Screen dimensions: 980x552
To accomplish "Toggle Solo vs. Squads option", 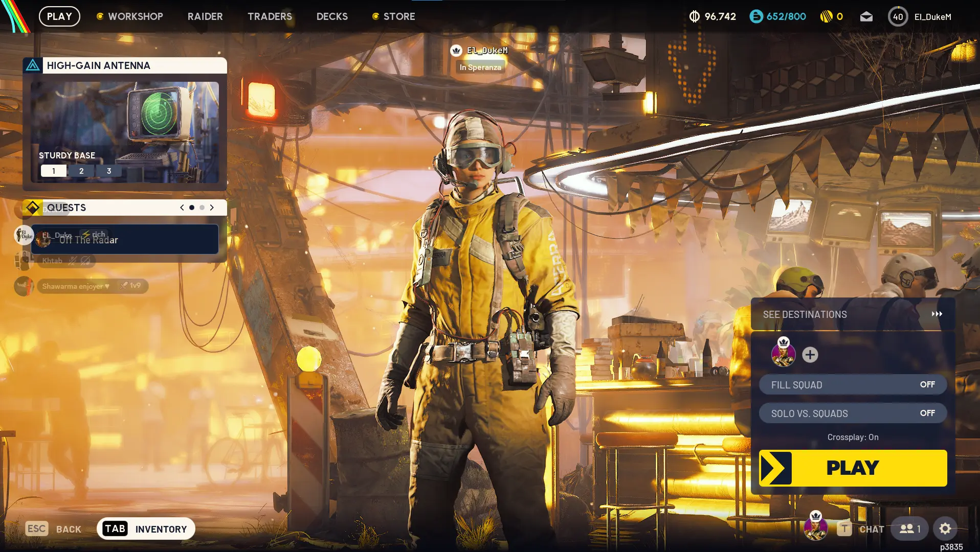I will click(853, 413).
